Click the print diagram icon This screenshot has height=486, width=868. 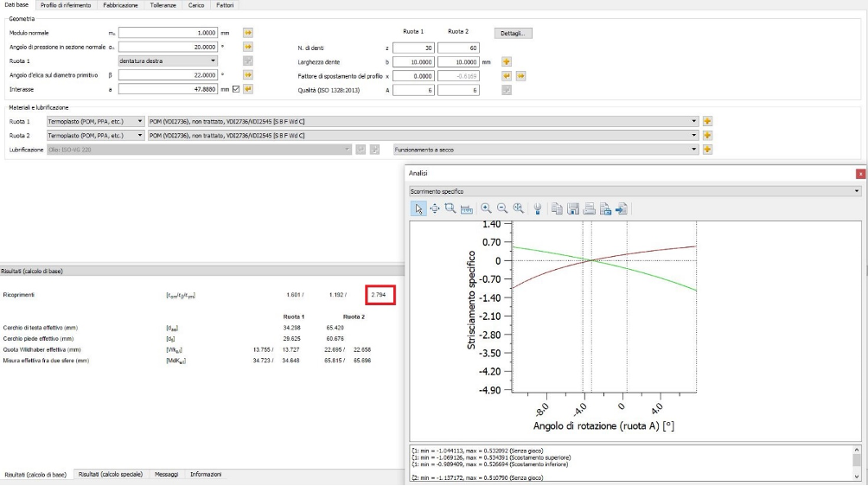[x=590, y=208]
